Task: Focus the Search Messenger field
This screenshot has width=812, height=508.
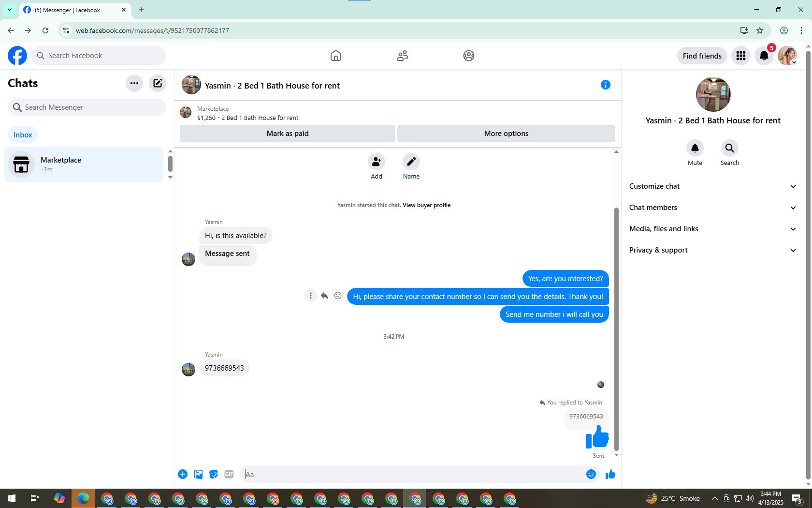Action: (87, 107)
